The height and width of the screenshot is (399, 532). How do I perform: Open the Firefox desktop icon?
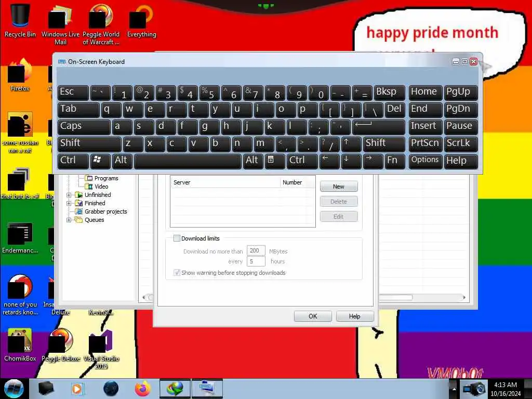20,75
